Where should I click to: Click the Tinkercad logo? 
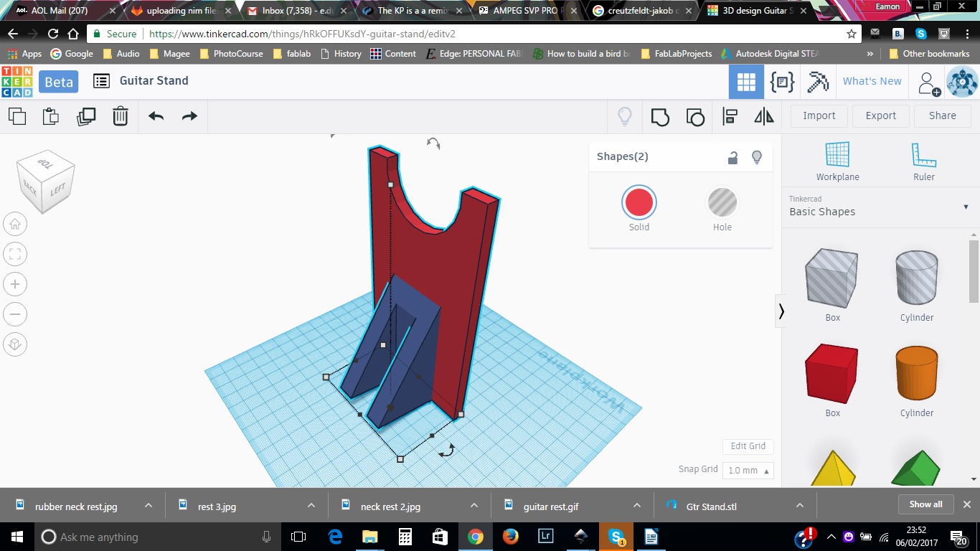(x=17, y=82)
